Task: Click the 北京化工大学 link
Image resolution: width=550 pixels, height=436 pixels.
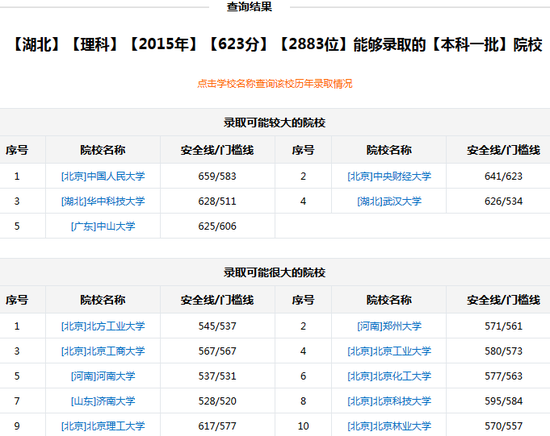Action: (x=389, y=376)
